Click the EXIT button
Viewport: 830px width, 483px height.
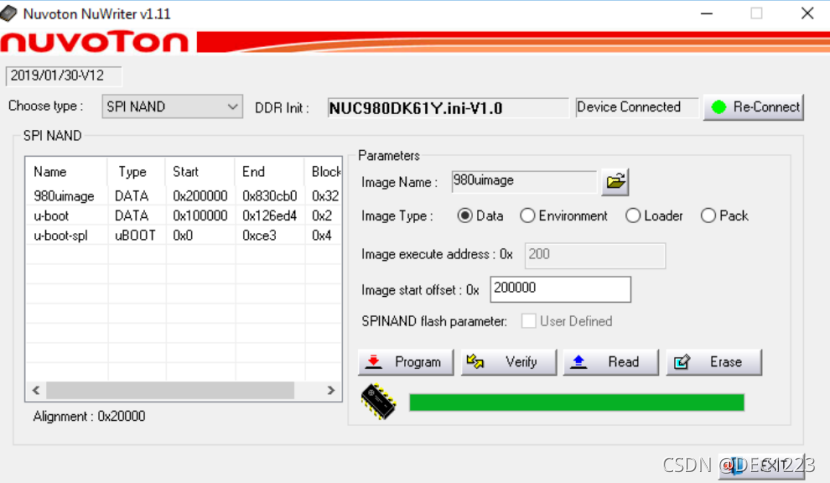tap(761, 466)
